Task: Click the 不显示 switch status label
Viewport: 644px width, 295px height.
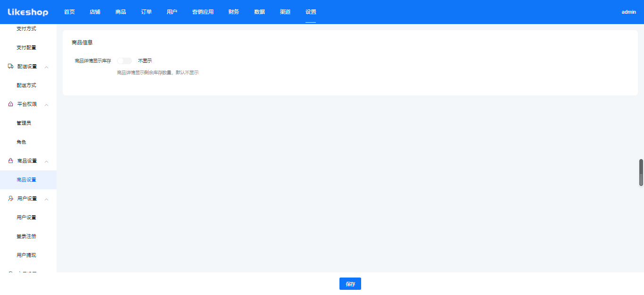Action: point(145,61)
